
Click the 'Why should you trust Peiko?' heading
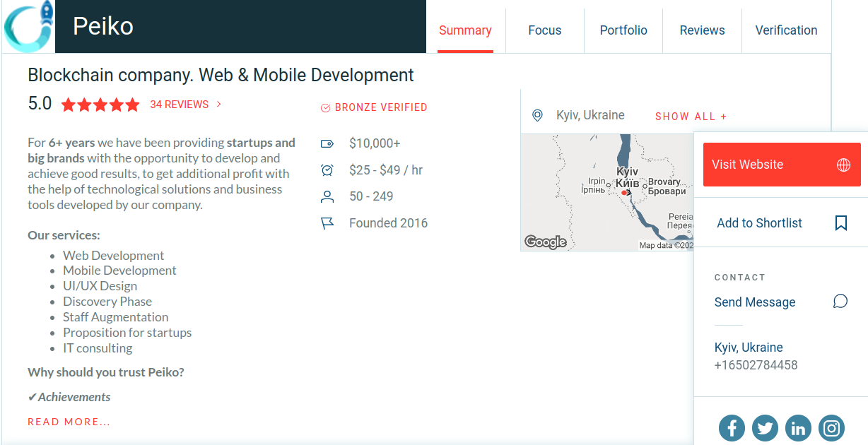106,372
